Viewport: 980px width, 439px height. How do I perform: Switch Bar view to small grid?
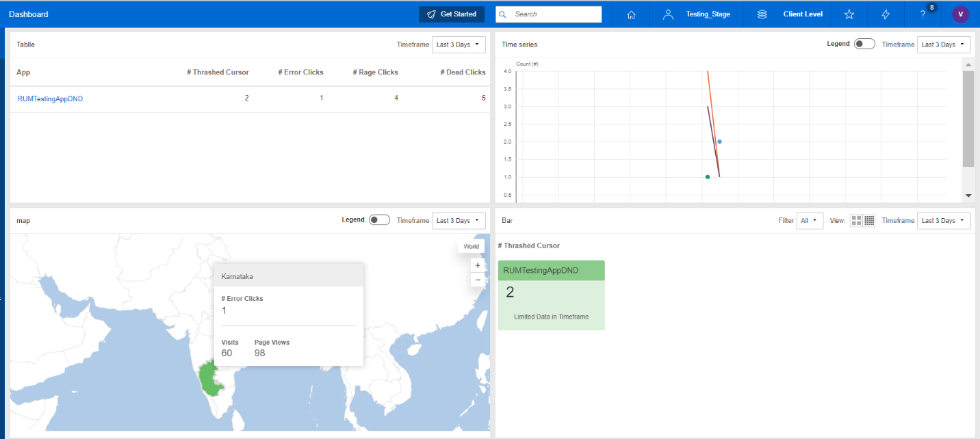[x=869, y=220]
